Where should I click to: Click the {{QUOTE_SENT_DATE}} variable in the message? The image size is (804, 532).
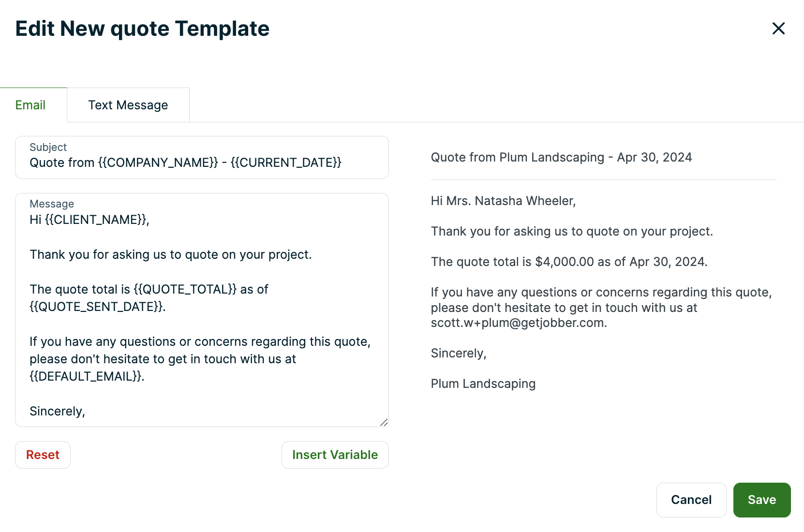click(97, 307)
